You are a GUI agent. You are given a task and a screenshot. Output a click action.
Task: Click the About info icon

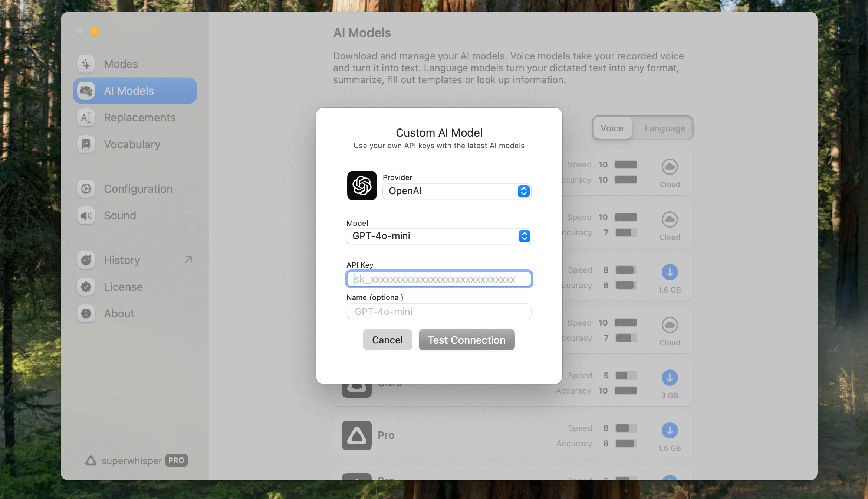(86, 314)
